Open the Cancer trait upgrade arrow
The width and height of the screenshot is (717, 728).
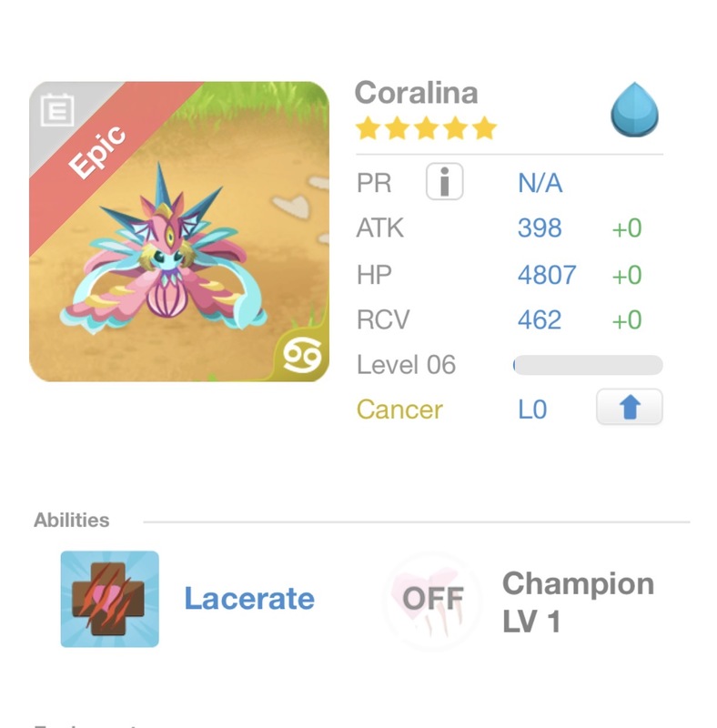(x=631, y=407)
